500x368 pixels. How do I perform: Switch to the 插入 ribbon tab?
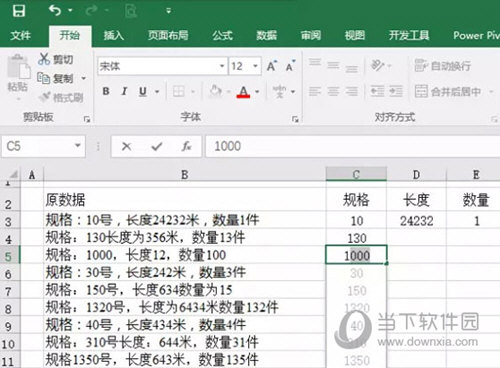click(113, 35)
